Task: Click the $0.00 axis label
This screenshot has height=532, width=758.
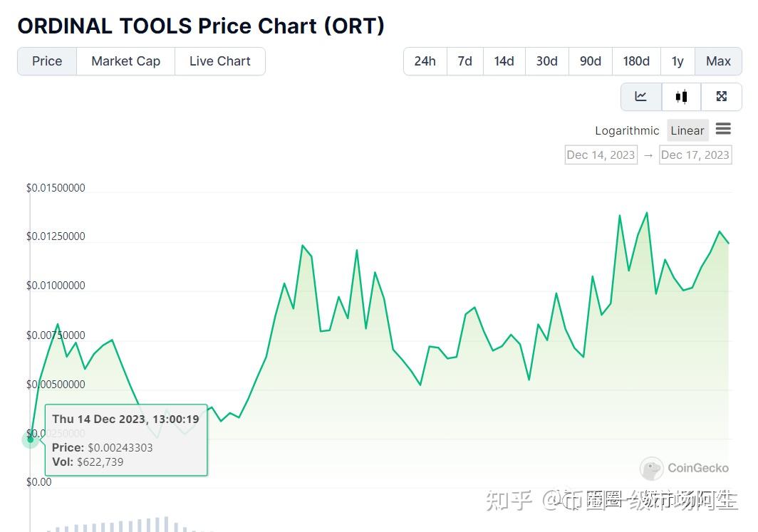Action: pyautogui.click(x=38, y=482)
